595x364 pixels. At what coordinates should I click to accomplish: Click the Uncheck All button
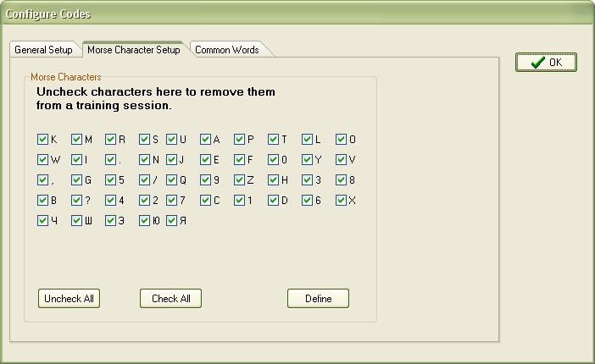tap(69, 299)
